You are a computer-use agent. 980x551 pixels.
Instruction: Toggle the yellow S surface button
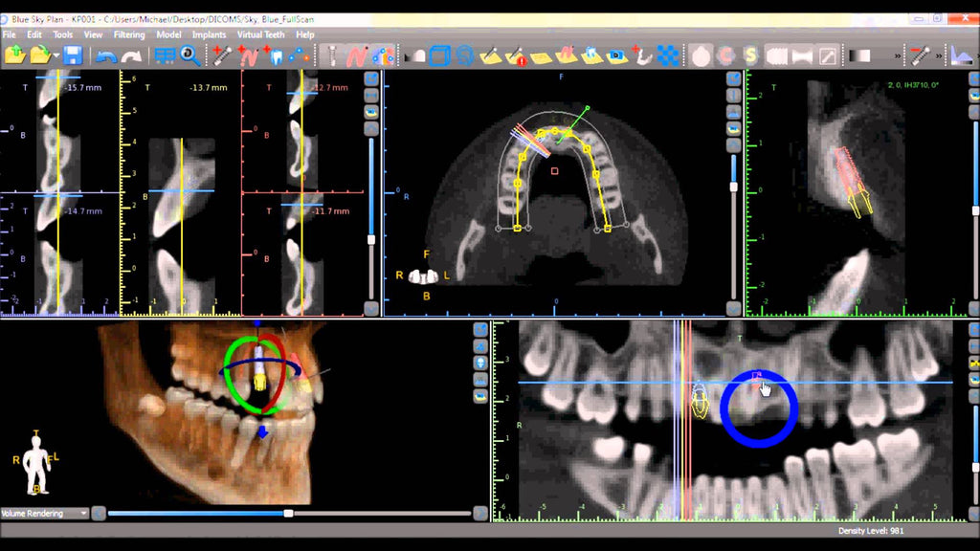click(x=750, y=56)
